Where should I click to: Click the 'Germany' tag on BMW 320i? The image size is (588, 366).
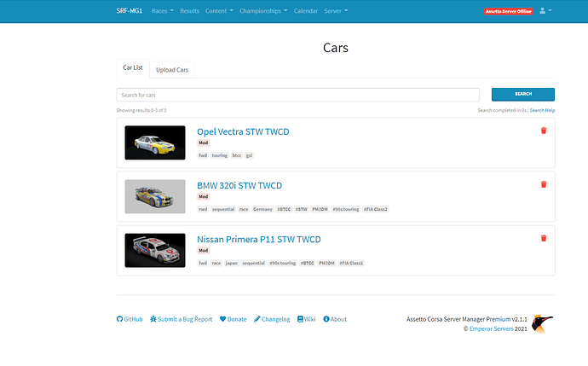(x=262, y=209)
